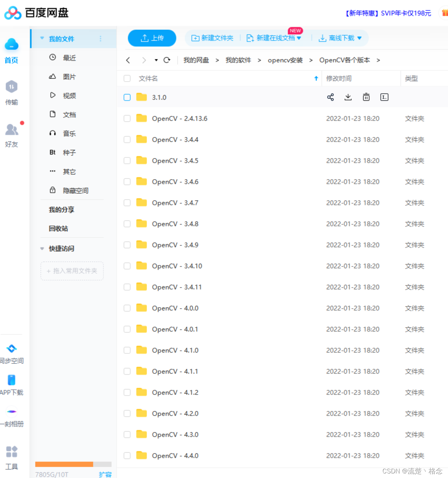The image size is (448, 478).
Task: Click rename icon on 3.1.0 row
Action: coord(385,97)
